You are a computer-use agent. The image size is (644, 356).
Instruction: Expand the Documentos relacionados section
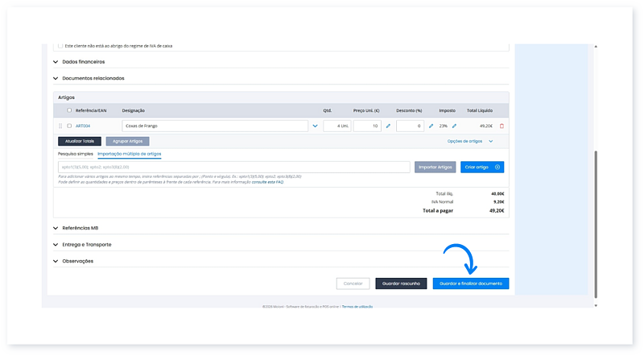click(x=56, y=78)
